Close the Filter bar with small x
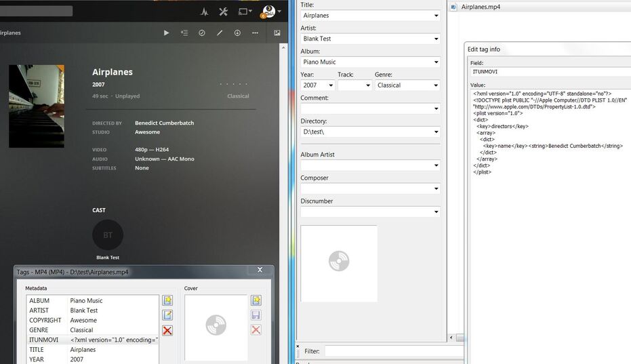 coord(298,346)
